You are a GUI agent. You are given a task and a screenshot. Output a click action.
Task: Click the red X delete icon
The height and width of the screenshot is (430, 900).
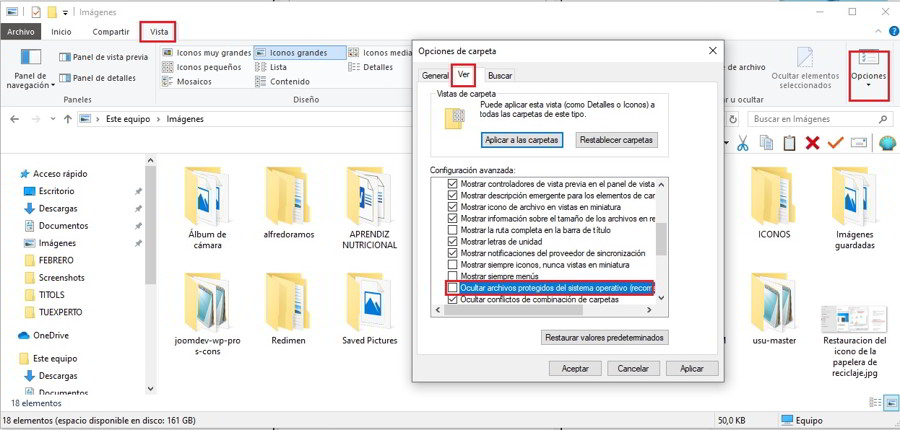813,143
